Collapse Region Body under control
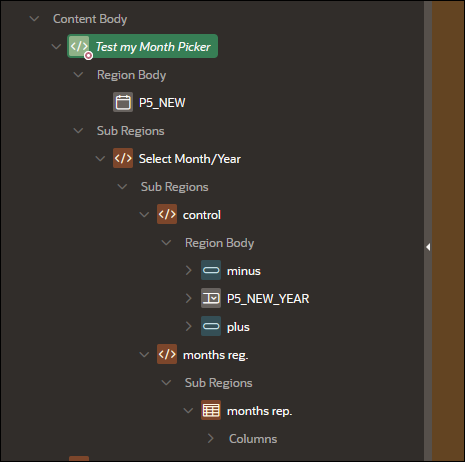 [x=166, y=243]
